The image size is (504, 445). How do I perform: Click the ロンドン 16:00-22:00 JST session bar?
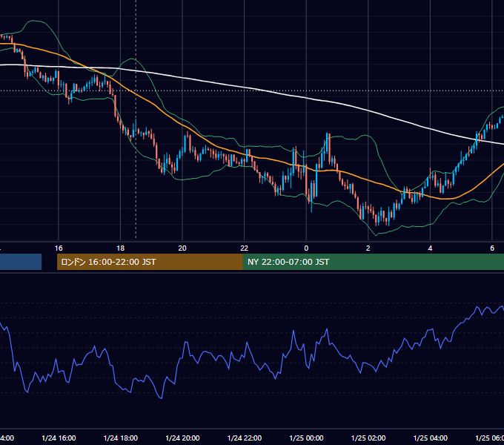150,262
